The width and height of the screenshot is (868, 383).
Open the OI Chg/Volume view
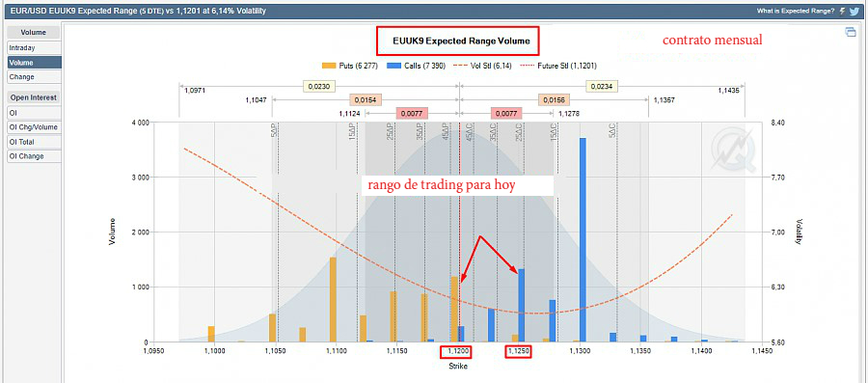pyautogui.click(x=34, y=127)
